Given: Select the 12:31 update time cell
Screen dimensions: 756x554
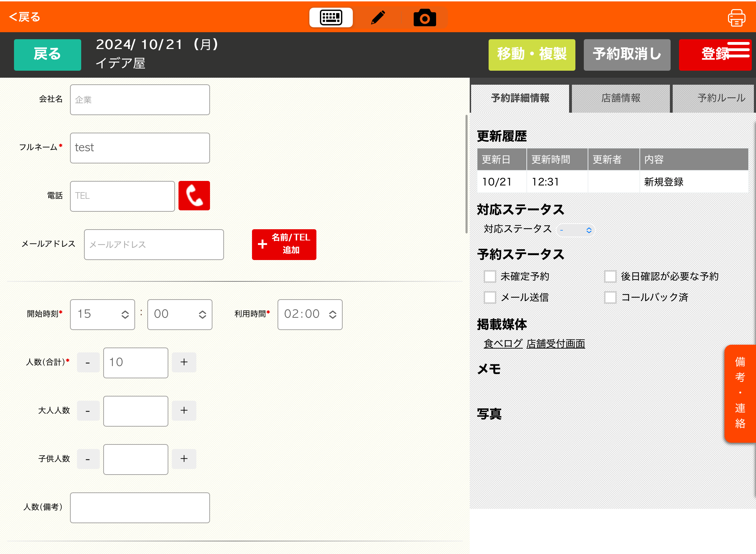Looking at the screenshot, I should click(x=557, y=182).
